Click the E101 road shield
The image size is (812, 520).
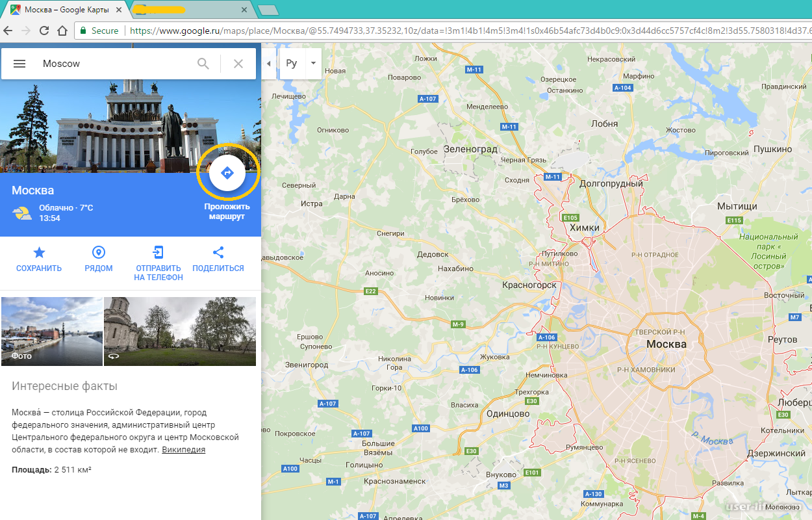point(532,473)
